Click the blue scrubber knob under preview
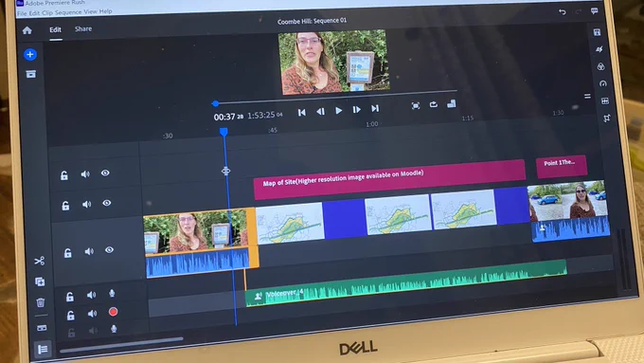644x363 pixels. pos(215,103)
